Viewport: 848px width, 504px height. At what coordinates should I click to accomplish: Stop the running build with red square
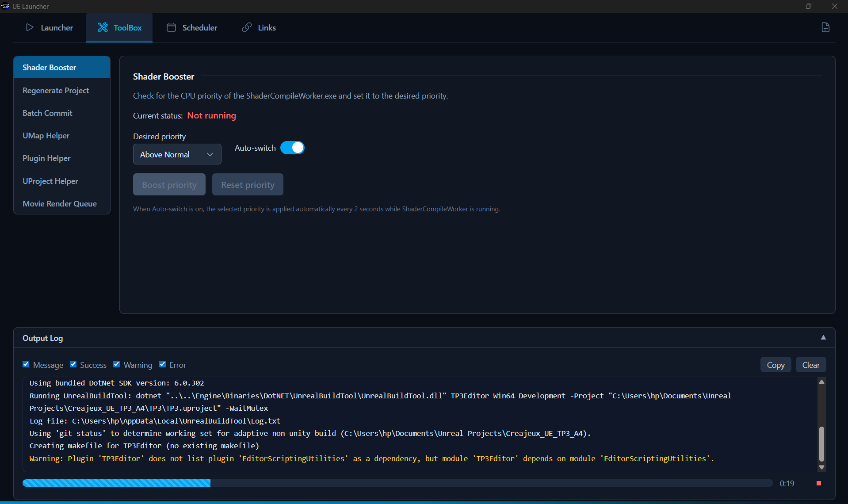pos(819,483)
